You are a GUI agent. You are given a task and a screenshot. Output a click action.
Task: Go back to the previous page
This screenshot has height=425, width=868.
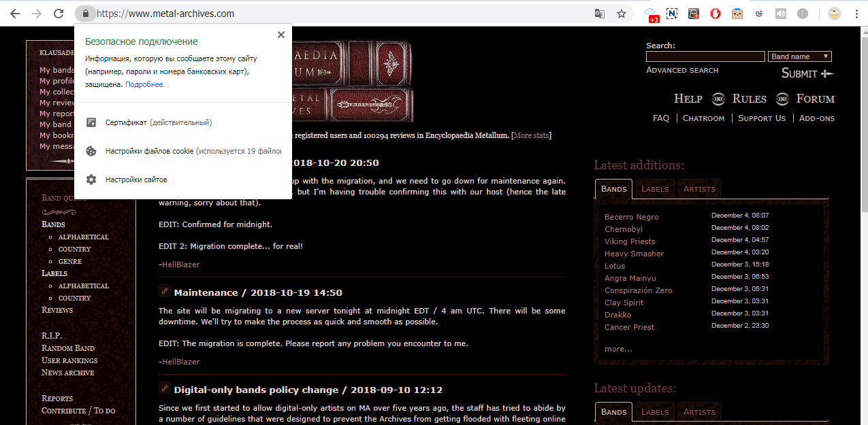[x=14, y=14]
